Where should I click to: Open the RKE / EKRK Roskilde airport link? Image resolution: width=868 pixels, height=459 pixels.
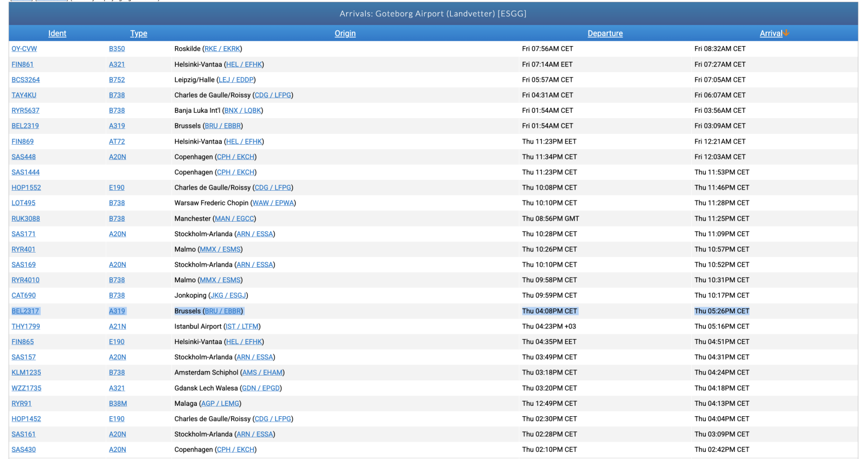tap(222, 49)
